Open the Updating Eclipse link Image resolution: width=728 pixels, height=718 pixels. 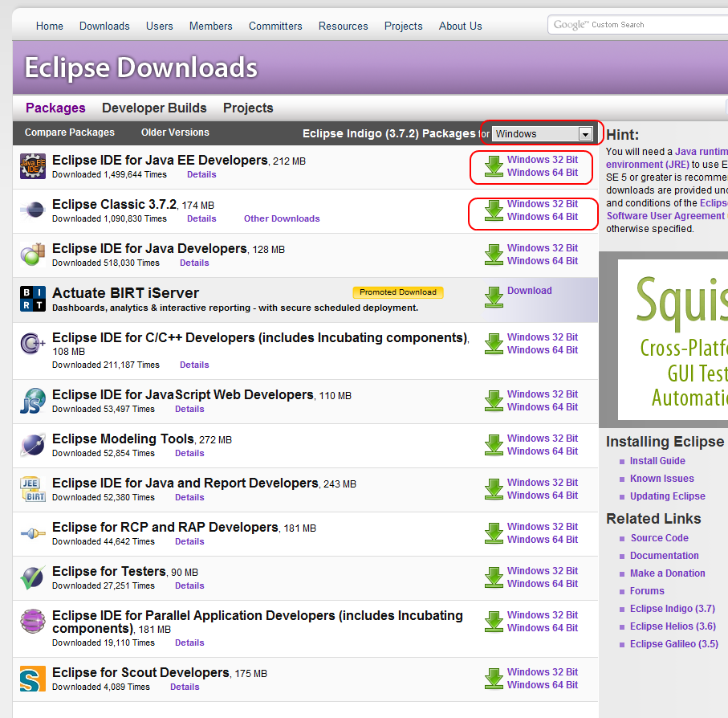[x=667, y=496]
